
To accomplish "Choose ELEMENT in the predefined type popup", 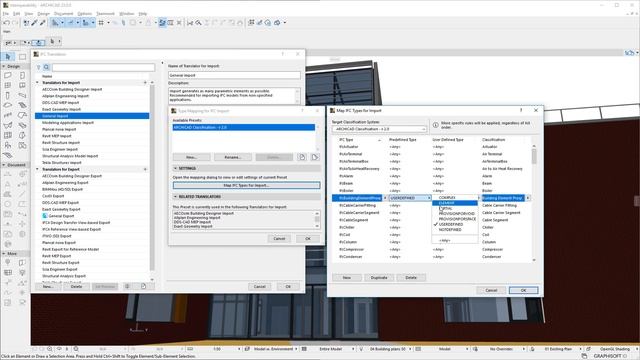I will 455,203.
